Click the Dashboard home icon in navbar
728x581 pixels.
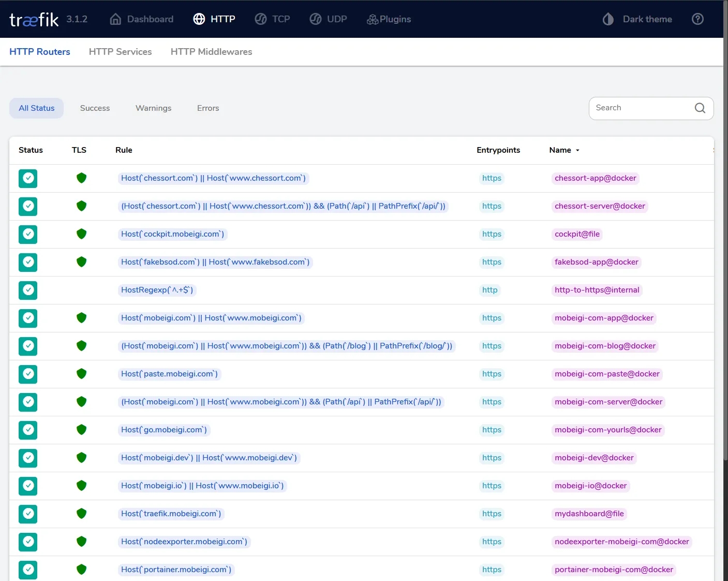click(116, 19)
